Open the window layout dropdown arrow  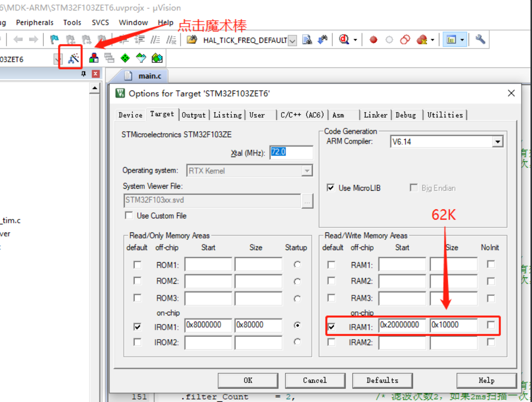coord(462,40)
